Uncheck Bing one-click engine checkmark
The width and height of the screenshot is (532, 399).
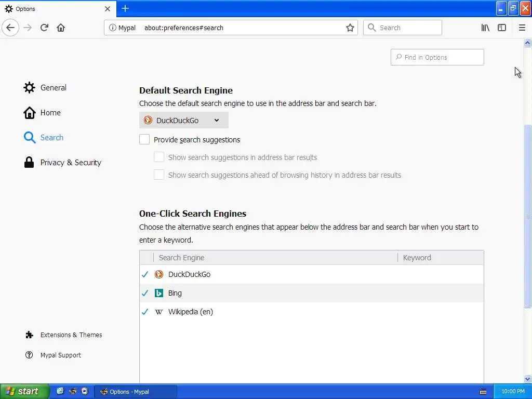tap(145, 293)
